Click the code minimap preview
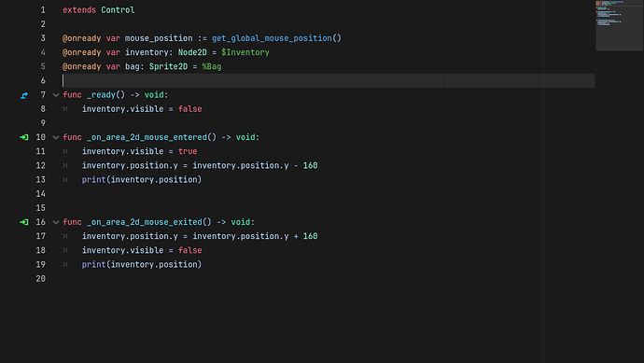This screenshot has height=363, width=644. 620,25
